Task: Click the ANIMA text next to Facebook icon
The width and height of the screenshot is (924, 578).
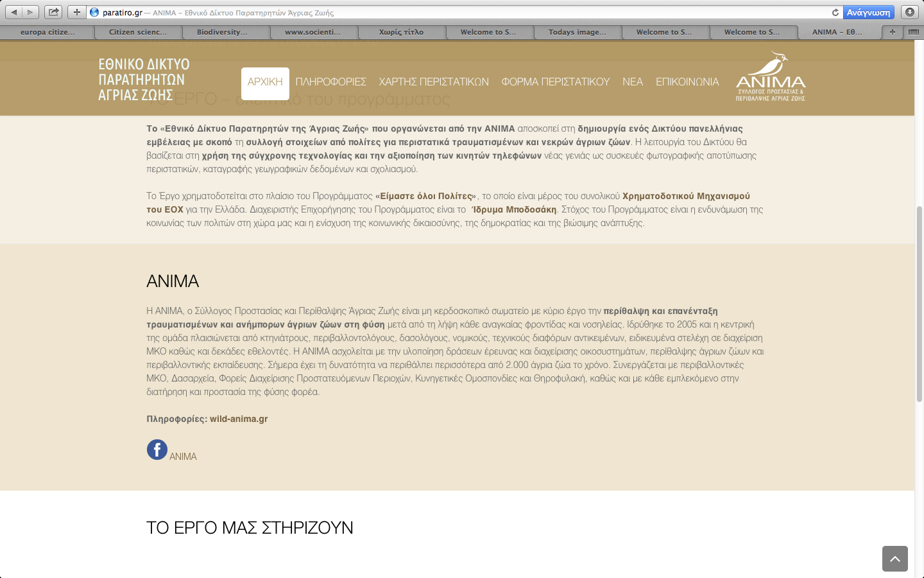Action: tap(183, 457)
